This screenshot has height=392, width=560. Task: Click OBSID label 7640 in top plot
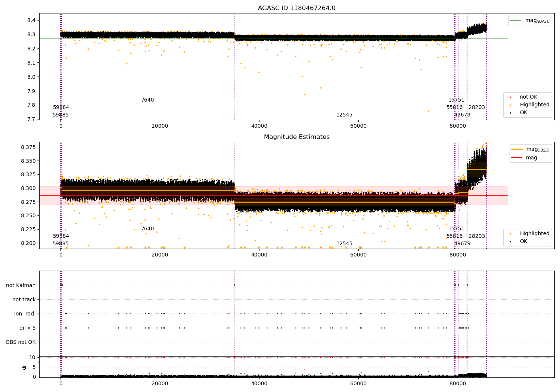(x=147, y=100)
